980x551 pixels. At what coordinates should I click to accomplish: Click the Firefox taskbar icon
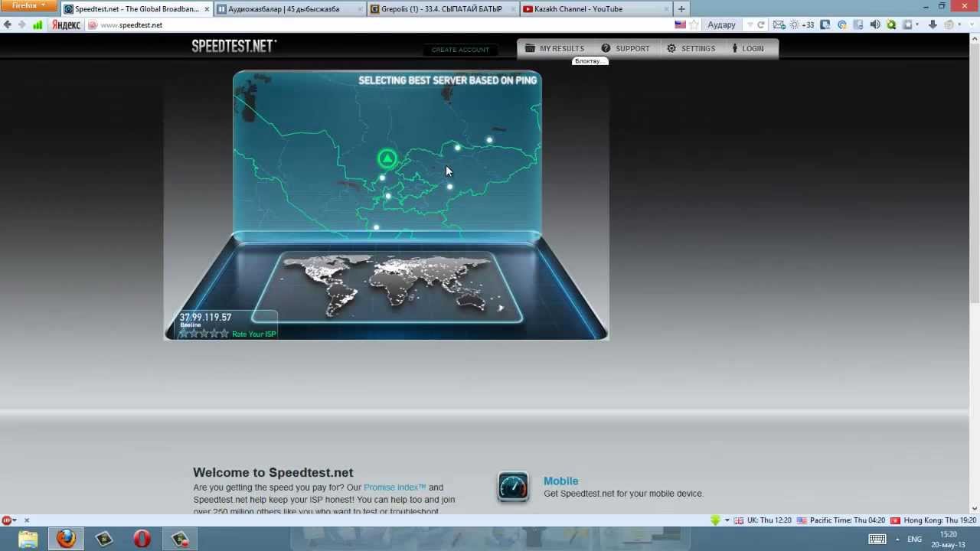[x=66, y=539]
